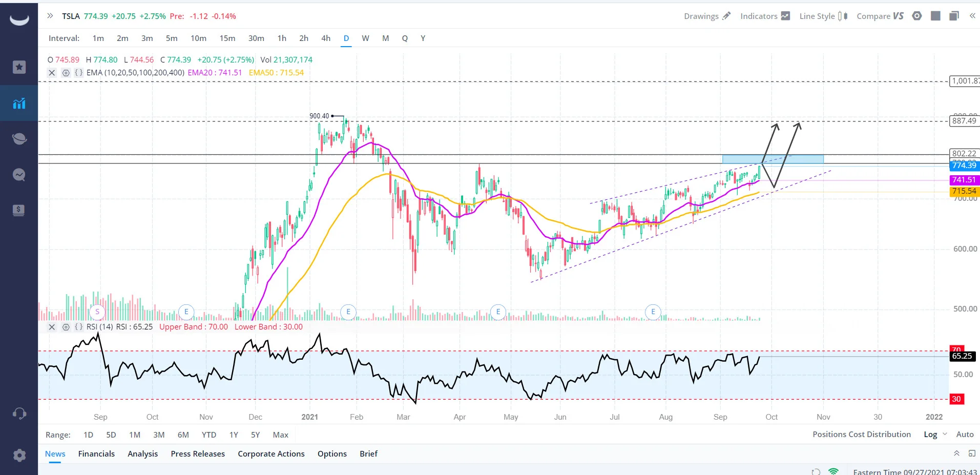The width and height of the screenshot is (980, 475).
Task: Set chart range to Max
Action: pos(280,435)
